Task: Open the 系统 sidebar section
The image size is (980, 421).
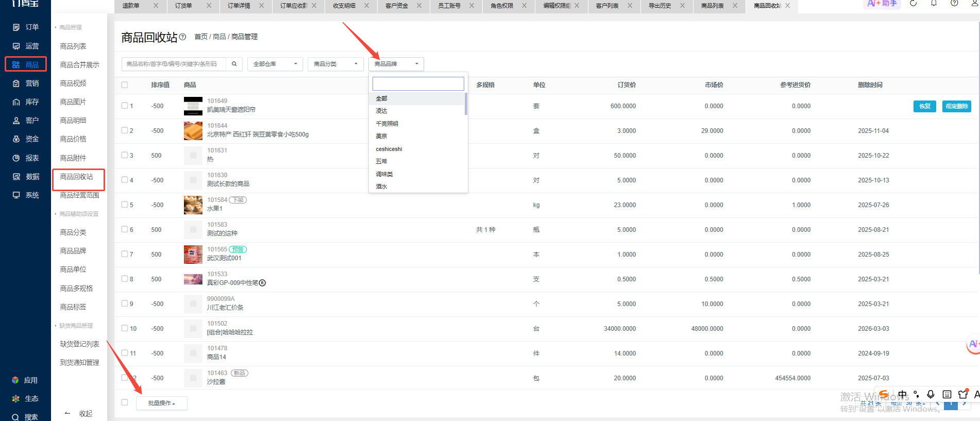Action: pos(26,195)
